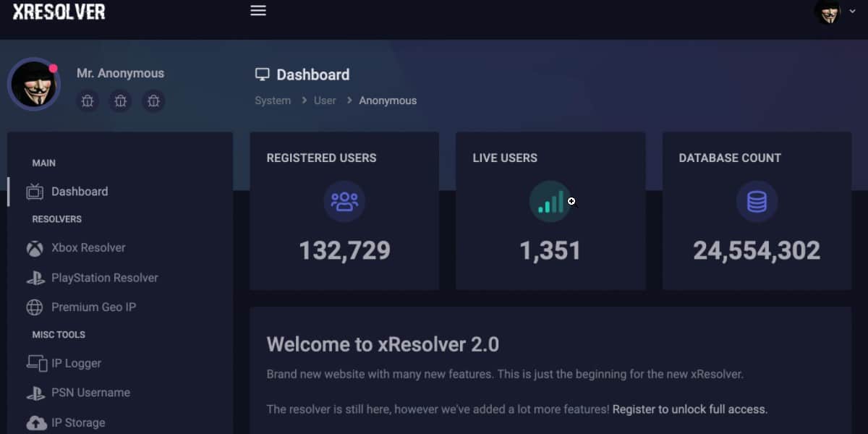Click third bug icon under Mr. Anonymous
Image resolution: width=868 pixels, height=434 pixels.
click(x=153, y=101)
